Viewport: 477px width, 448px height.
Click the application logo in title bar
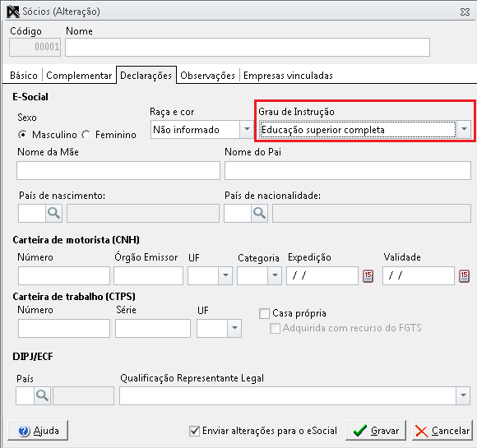[x=13, y=12]
